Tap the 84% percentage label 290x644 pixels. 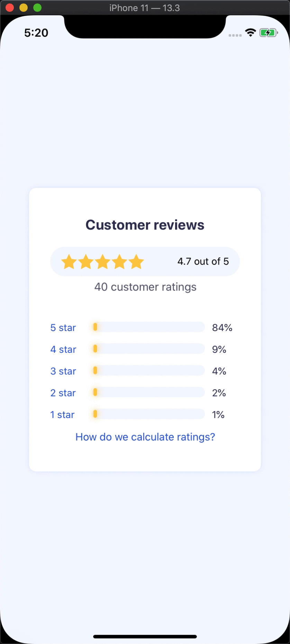(x=222, y=328)
